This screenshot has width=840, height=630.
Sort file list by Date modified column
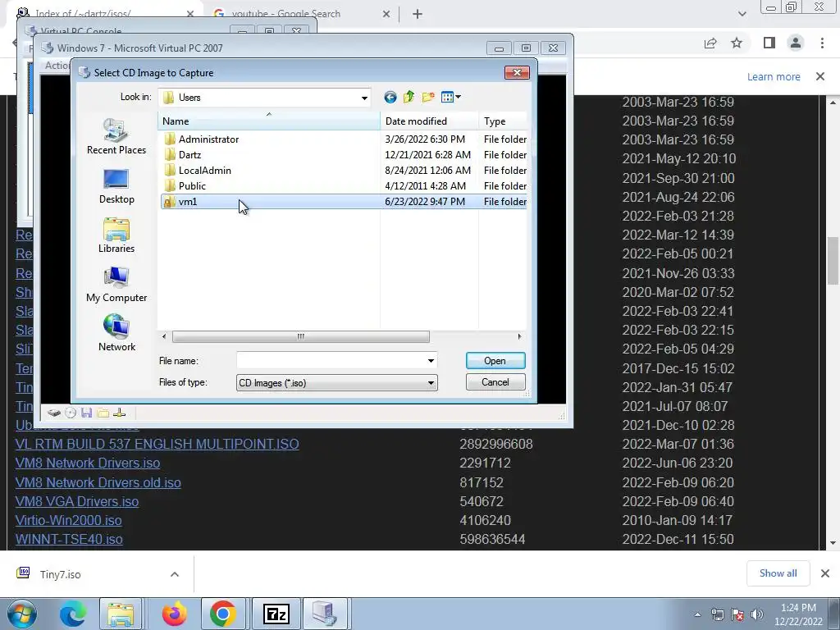point(429,121)
